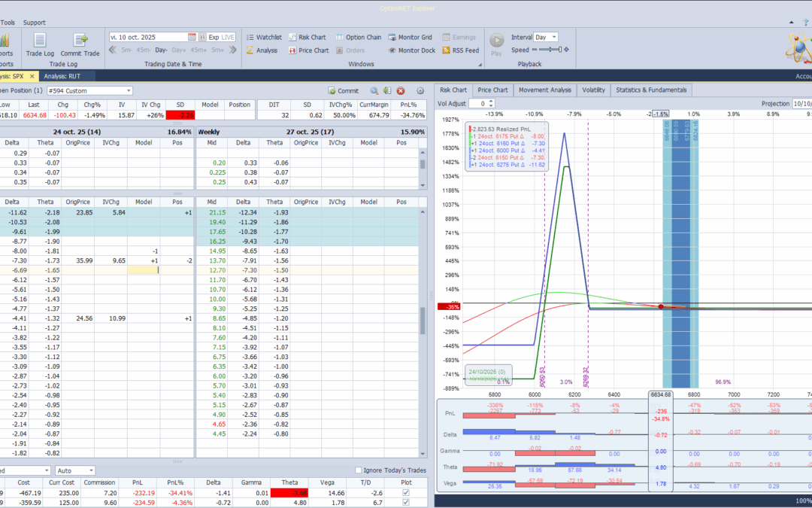Increase Vol Adjust with the up stepper
Screen dimensions: 812x508
[492, 102]
